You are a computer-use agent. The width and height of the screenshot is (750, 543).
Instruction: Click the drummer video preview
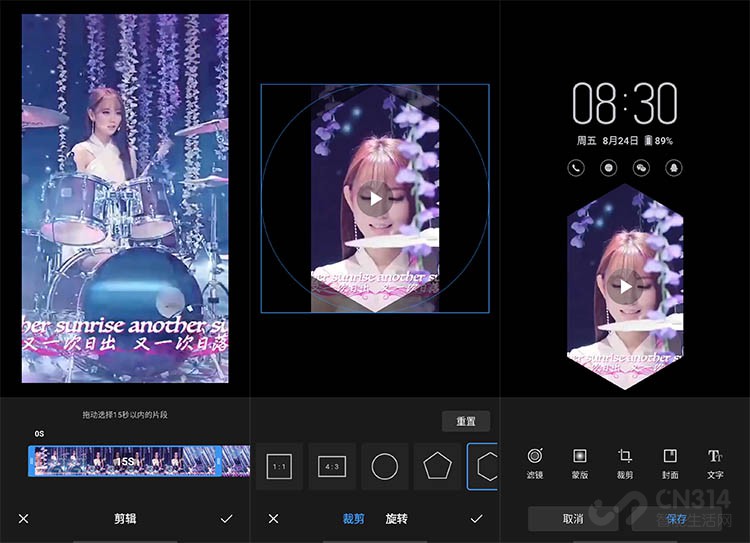pos(125,198)
